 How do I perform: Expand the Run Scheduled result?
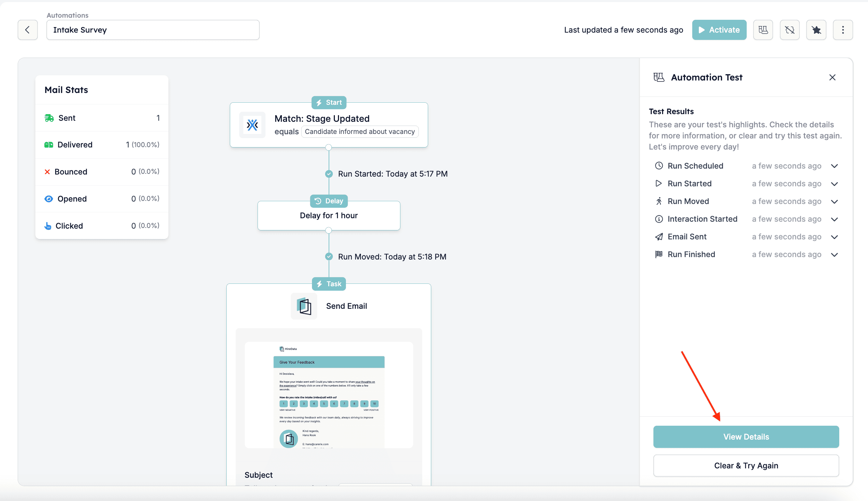coord(834,166)
